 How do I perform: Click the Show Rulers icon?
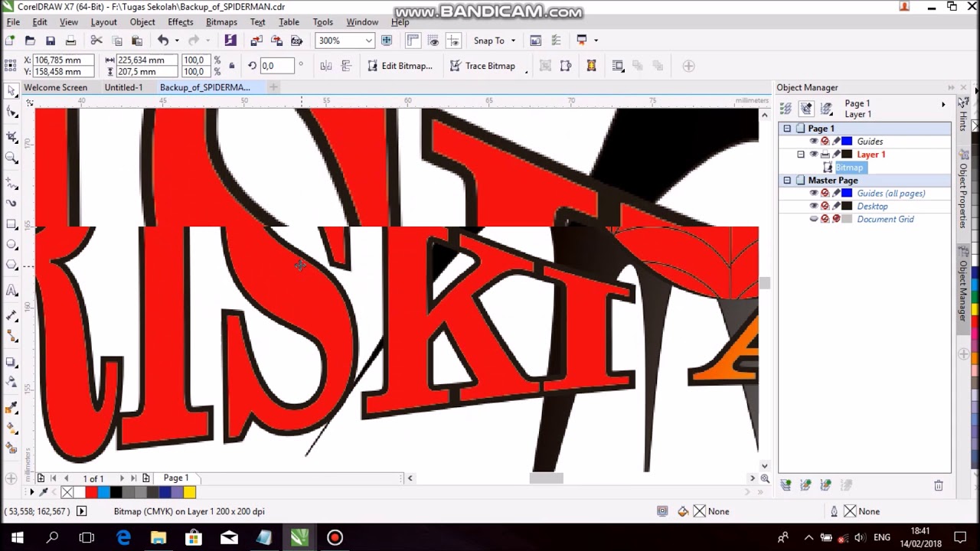(413, 41)
